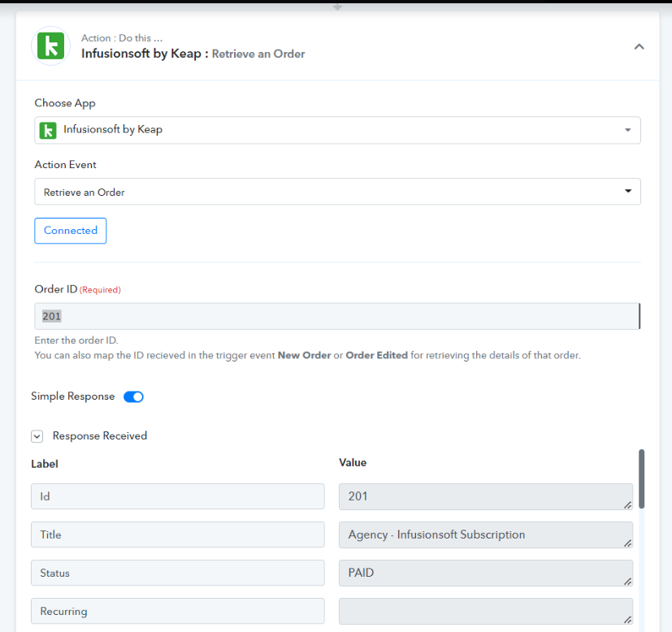Toggle the Simple Response switch

[133, 396]
